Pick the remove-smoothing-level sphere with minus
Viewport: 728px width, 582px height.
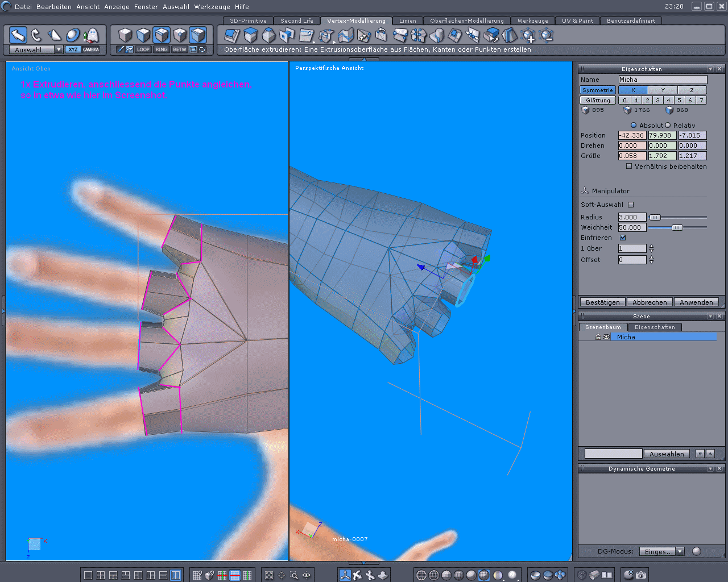[547, 36]
